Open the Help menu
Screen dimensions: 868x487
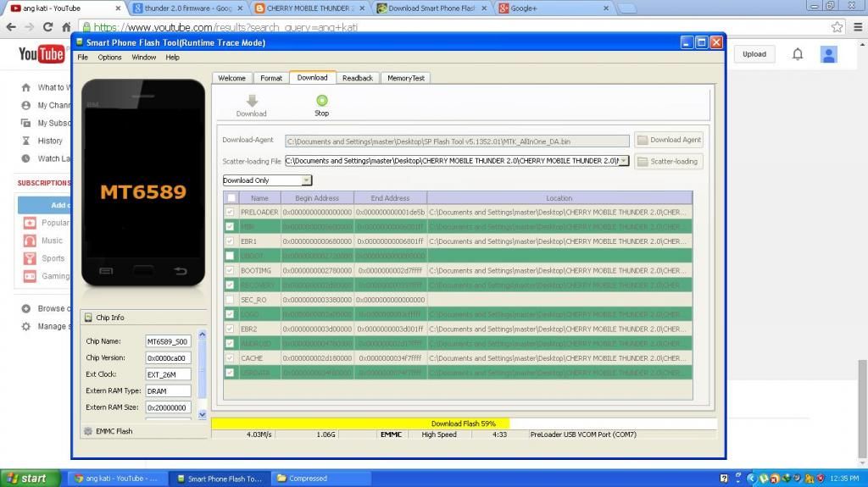click(172, 57)
